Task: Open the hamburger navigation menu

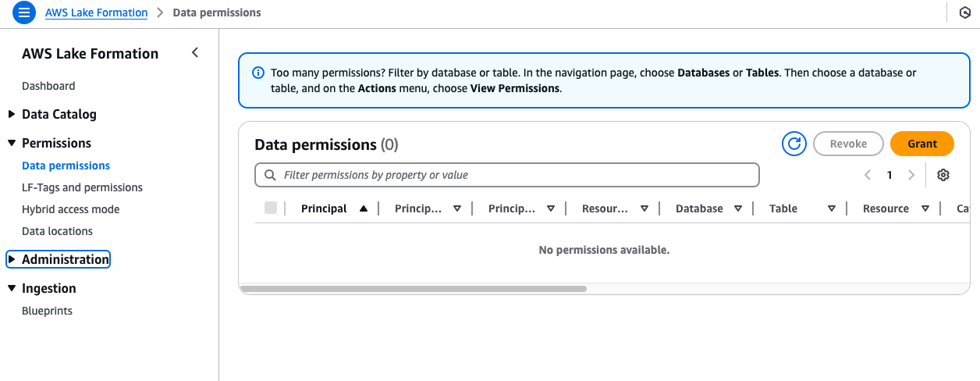Action: pos(24,12)
